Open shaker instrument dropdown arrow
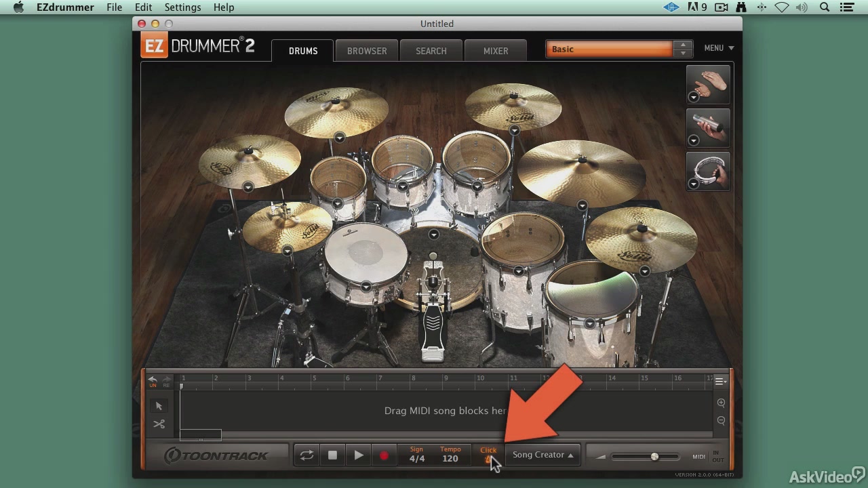 tap(694, 140)
